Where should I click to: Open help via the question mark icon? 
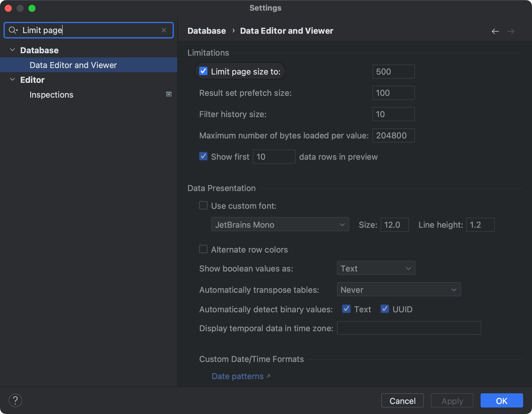(16, 400)
